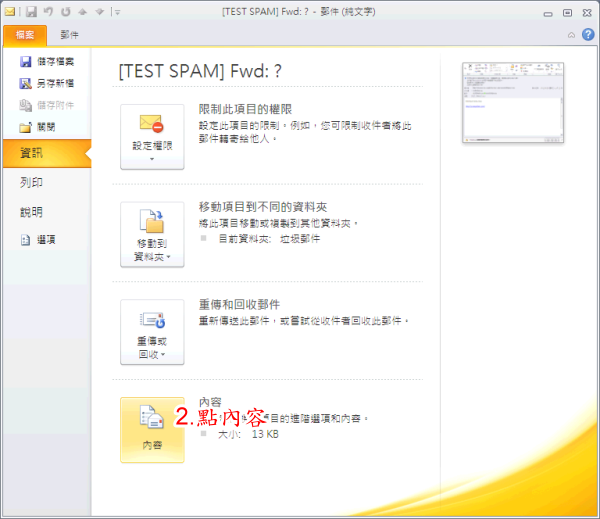Click the Outlook envelope icon in title bar

[11, 12]
